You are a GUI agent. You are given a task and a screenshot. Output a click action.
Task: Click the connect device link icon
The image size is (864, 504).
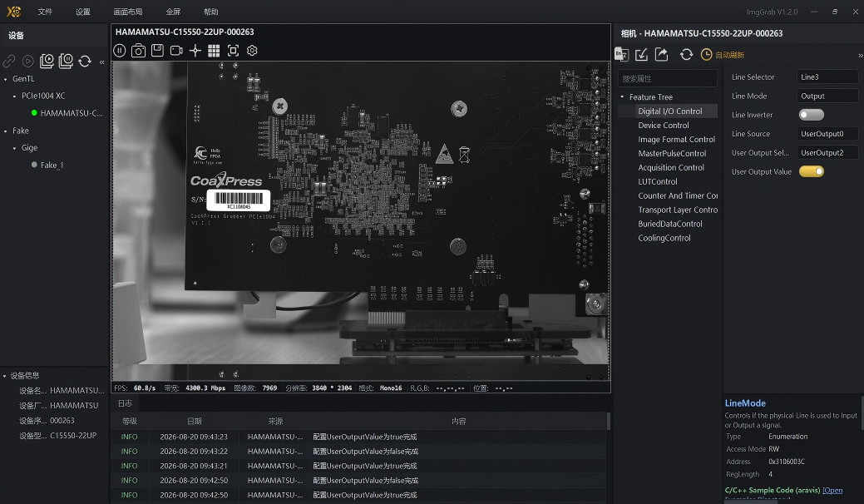pyautogui.click(x=9, y=61)
